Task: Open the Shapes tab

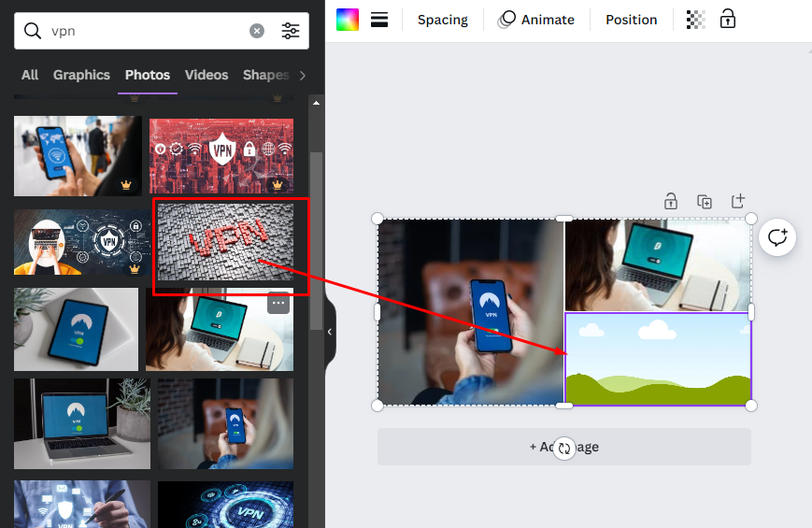Action: point(265,75)
